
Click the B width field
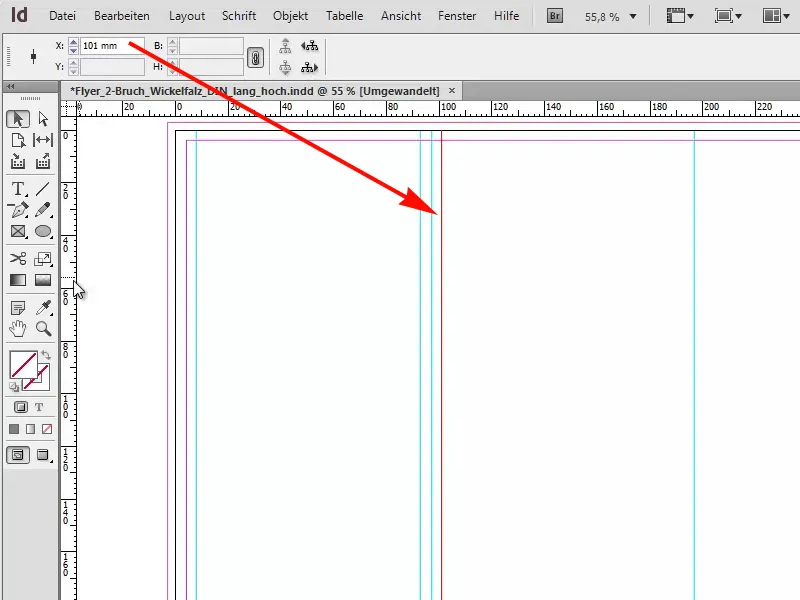pos(211,46)
